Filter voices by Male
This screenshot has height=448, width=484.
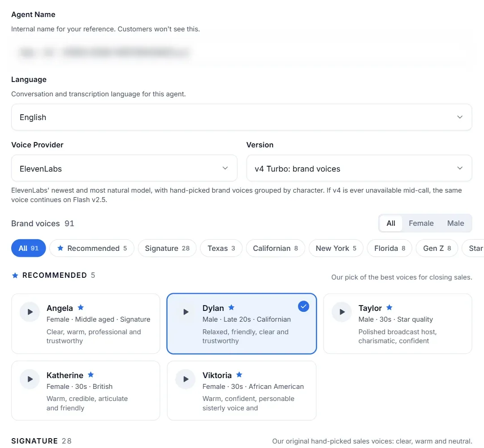(455, 223)
